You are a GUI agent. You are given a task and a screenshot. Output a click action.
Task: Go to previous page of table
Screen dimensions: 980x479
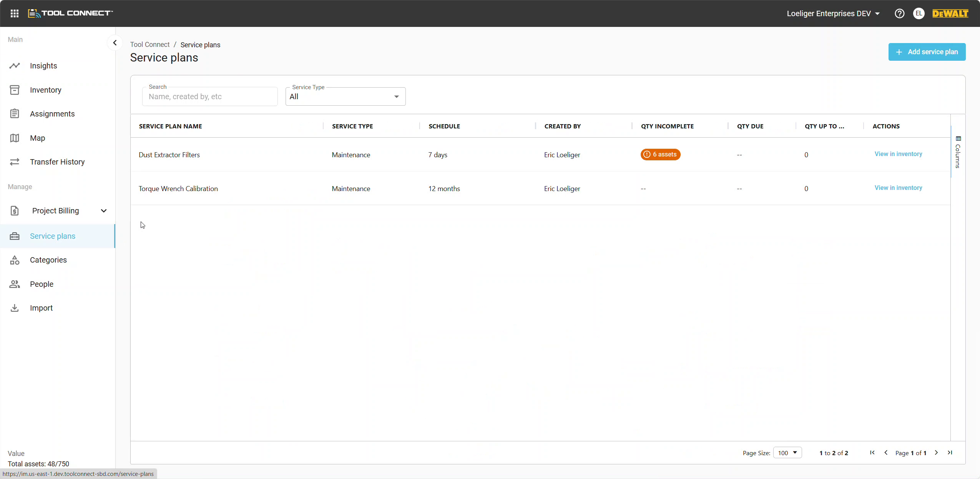tap(886, 452)
